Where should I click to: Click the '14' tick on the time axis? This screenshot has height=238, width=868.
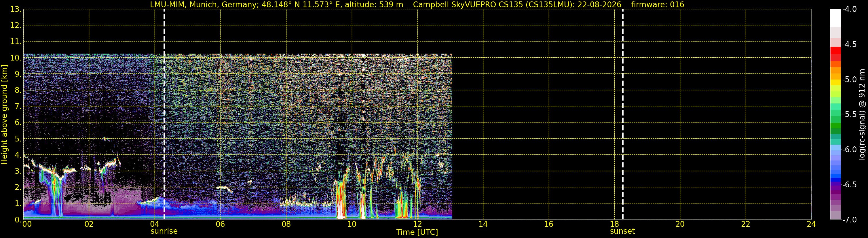pos(483,224)
